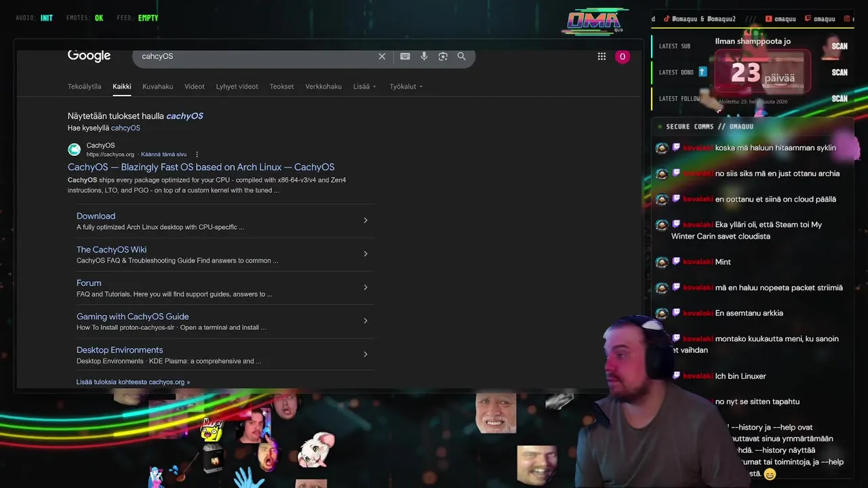
Task: Start voice search with microphone icon
Action: click(x=424, y=56)
